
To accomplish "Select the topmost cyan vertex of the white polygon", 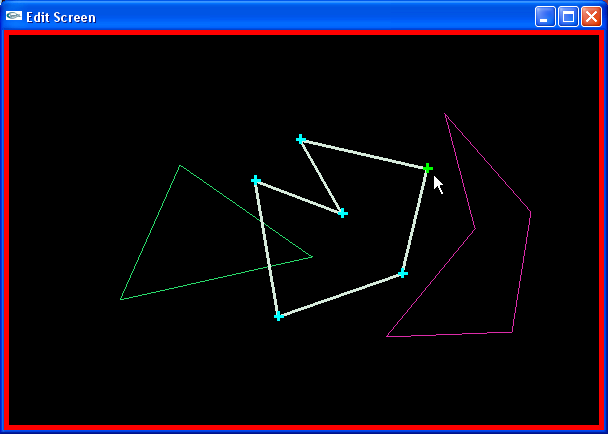I will [300, 139].
